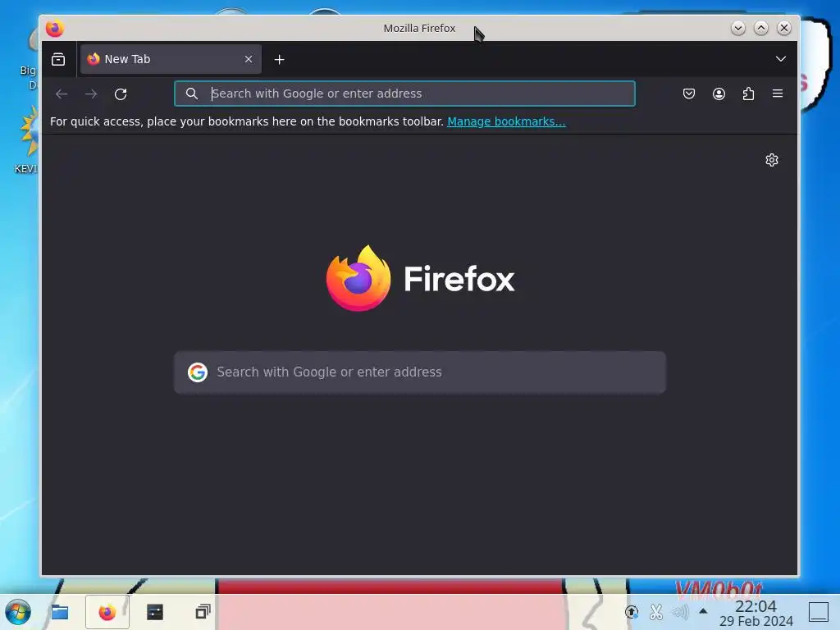Launch file manager from taskbar
The image size is (840, 630).
pyautogui.click(x=59, y=611)
